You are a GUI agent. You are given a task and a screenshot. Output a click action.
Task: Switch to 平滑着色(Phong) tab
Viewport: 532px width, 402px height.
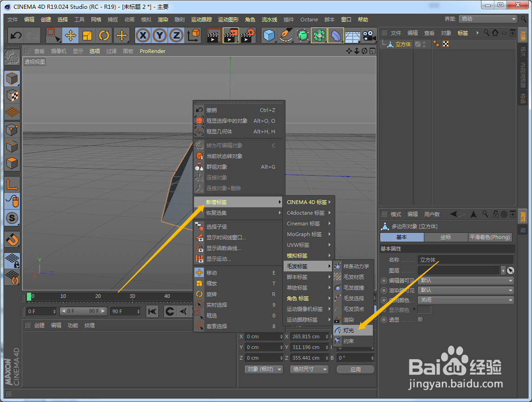click(490, 237)
